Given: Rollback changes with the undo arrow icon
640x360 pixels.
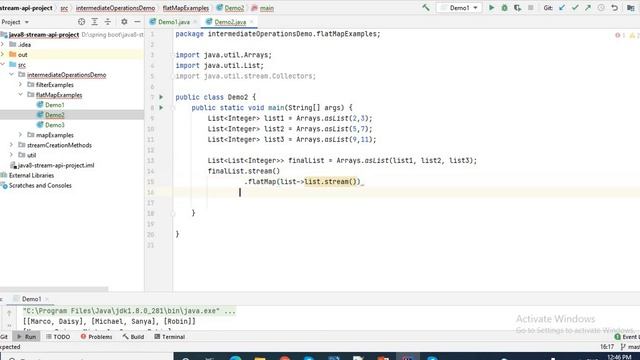Looking at the screenshot, I should [x=614, y=8].
